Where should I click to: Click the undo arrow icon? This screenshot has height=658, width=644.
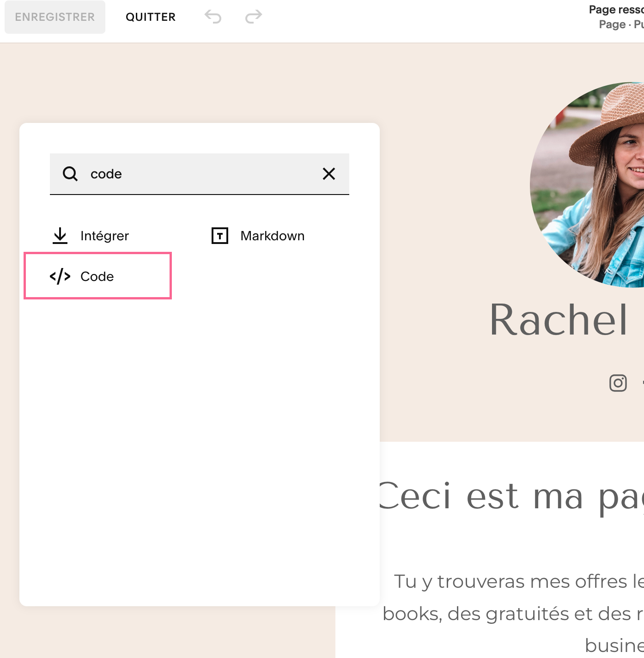tap(213, 17)
